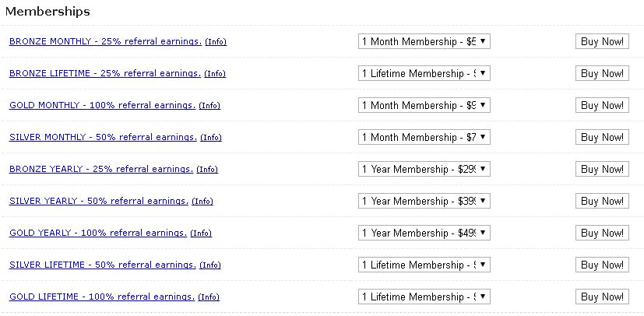Buy the SILVER YEARLY membership now
The image size is (644, 316).
[602, 201]
